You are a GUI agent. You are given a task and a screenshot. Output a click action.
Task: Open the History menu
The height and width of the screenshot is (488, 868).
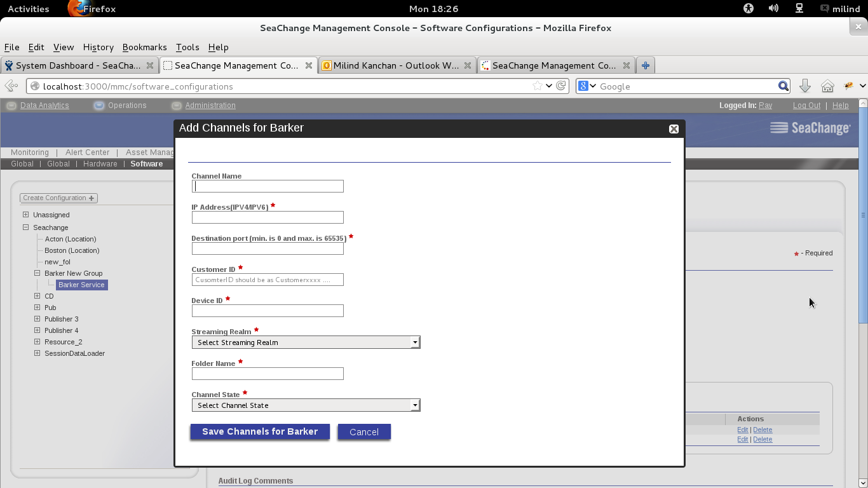98,47
